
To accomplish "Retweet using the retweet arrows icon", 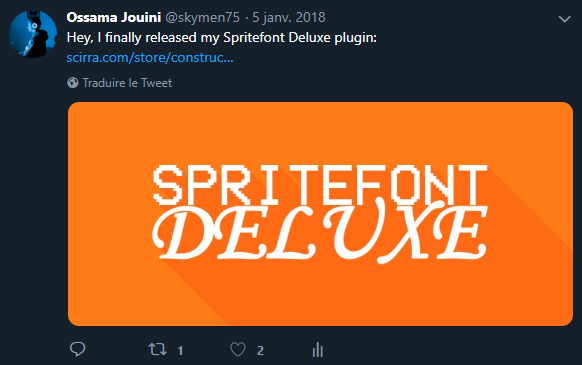I will coord(158,349).
